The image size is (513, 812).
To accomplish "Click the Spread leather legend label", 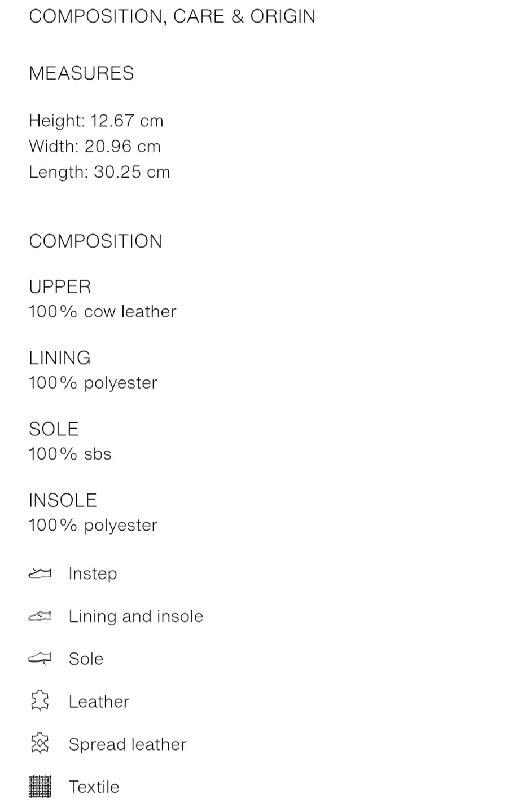I will coord(127,744).
